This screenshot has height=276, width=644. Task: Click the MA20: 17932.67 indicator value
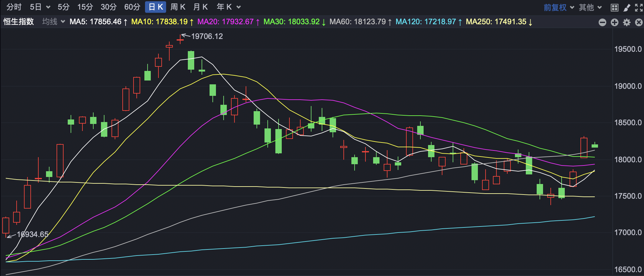pyautogui.click(x=229, y=22)
